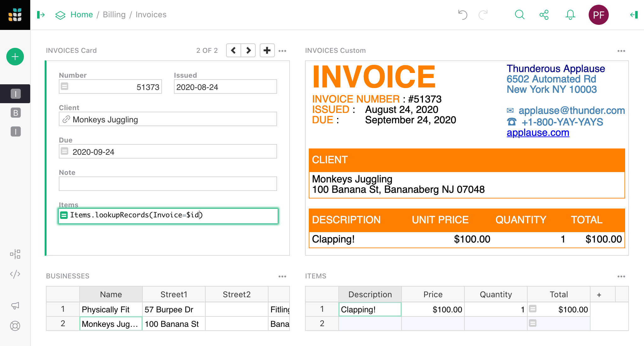Switch to the B page in sidebar

point(15,113)
